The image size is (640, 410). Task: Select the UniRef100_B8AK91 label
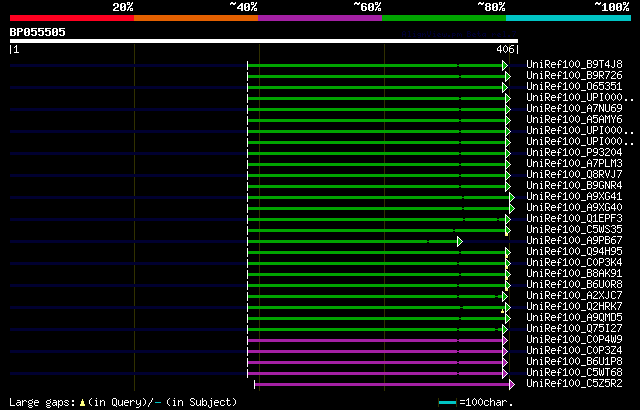pyautogui.click(x=574, y=273)
